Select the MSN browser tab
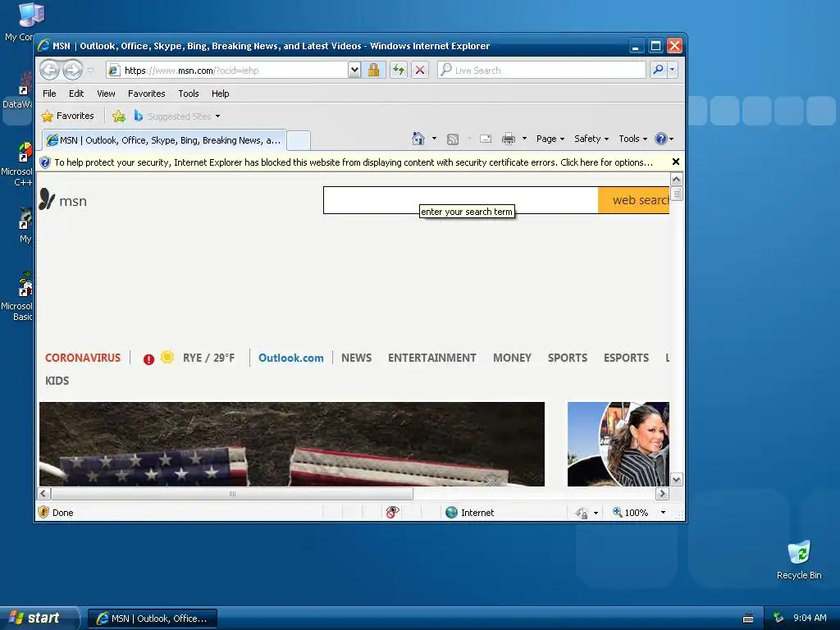Image resolution: width=840 pixels, height=630 pixels. pyautogui.click(x=164, y=140)
